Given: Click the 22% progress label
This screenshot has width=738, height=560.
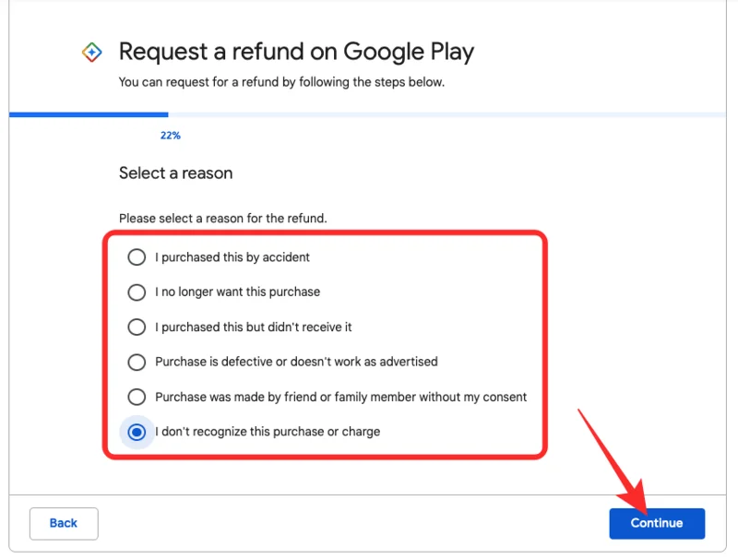Looking at the screenshot, I should point(170,136).
